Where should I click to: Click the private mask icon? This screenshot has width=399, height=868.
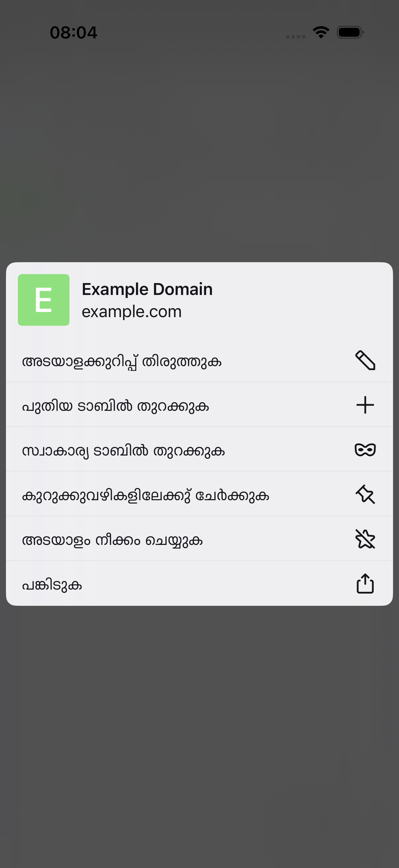coord(365,450)
